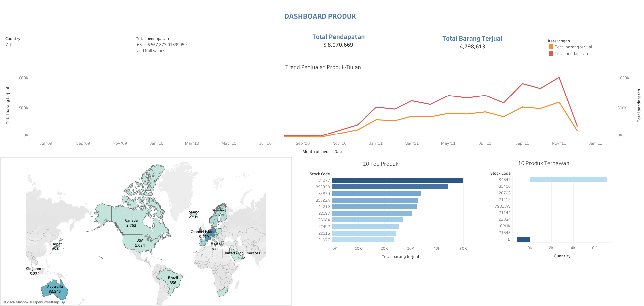This screenshot has width=644, height=306.
Task: Click the Total pendapatan range filter values
Action: point(162,48)
